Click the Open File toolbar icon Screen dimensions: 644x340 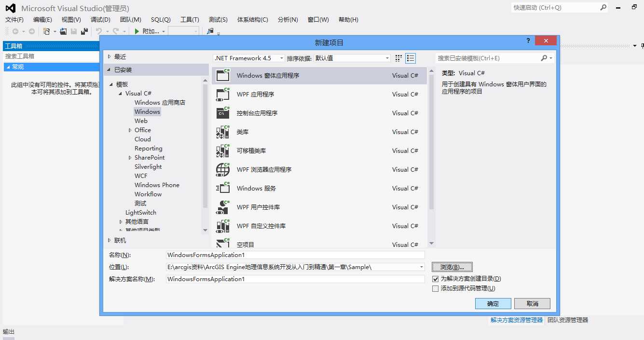[63, 31]
